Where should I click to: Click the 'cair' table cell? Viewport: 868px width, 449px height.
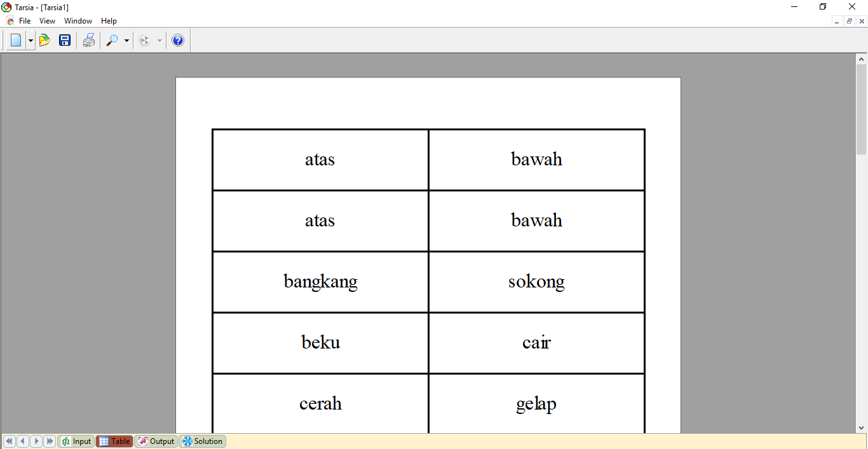click(537, 343)
